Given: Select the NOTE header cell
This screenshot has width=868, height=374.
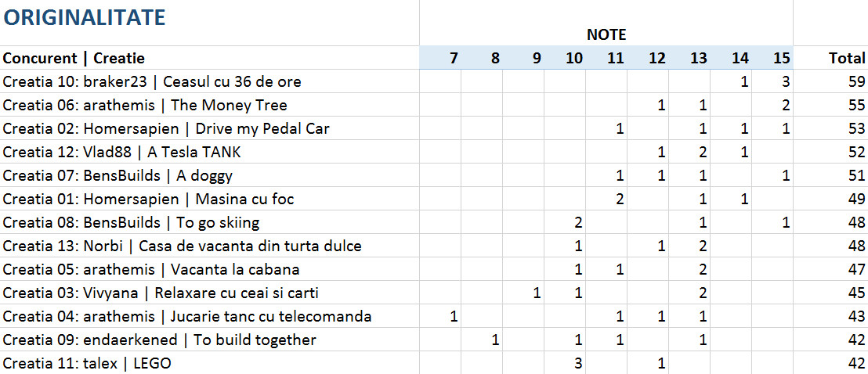Looking at the screenshot, I should click(606, 34).
